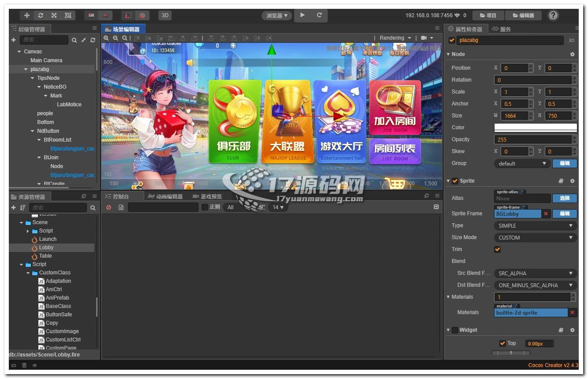This screenshot has width=588, height=379.
Task: Enable the Widget component checkbox
Action: [455, 330]
